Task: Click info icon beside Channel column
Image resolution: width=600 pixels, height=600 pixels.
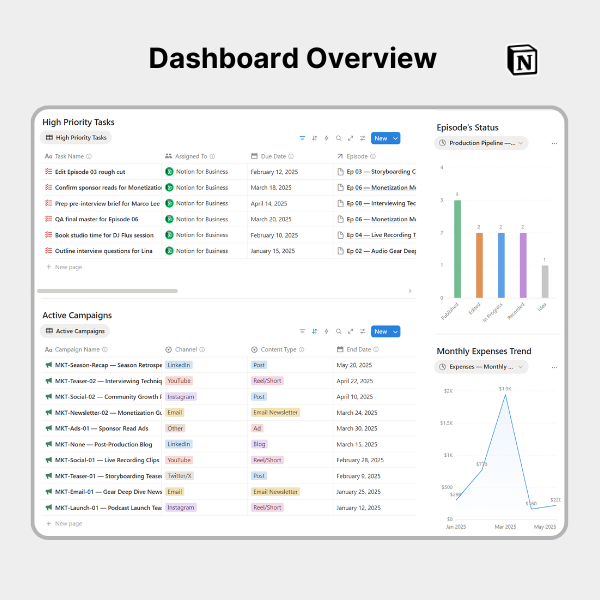Action: pyautogui.click(x=202, y=350)
